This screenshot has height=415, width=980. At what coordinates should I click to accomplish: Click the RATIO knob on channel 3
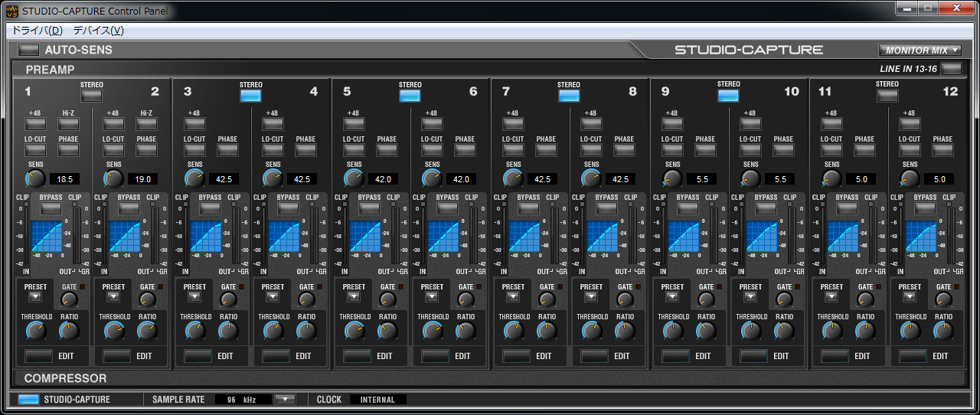[228, 331]
